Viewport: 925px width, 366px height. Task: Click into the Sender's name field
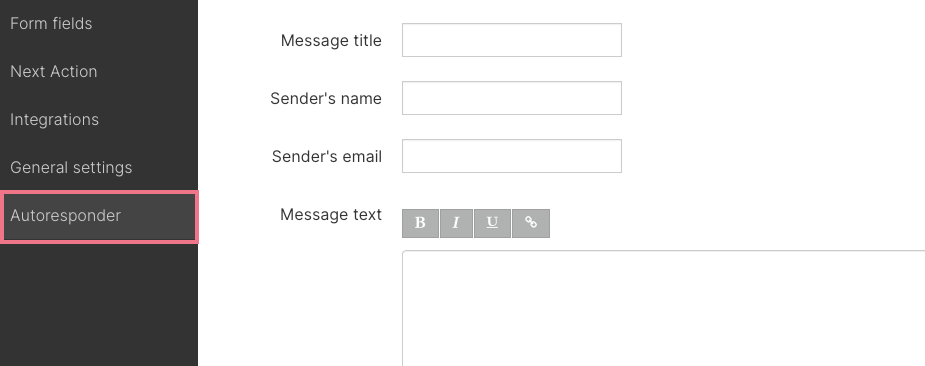pyautogui.click(x=511, y=98)
